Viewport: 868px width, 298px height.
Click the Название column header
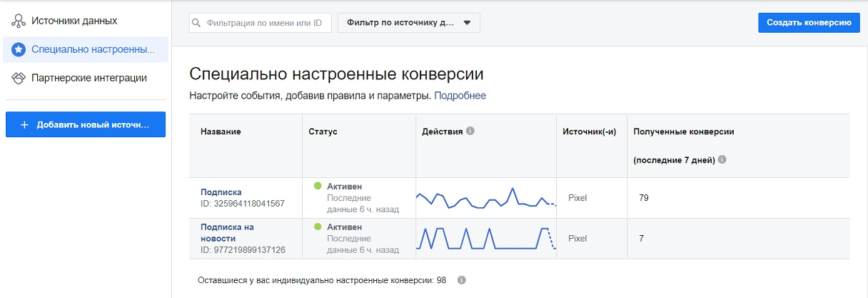[x=221, y=132]
